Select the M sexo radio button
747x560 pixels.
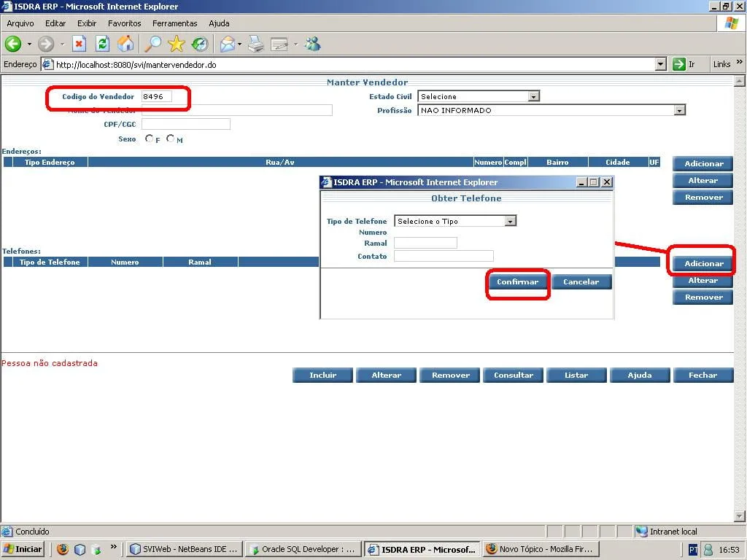(x=170, y=139)
